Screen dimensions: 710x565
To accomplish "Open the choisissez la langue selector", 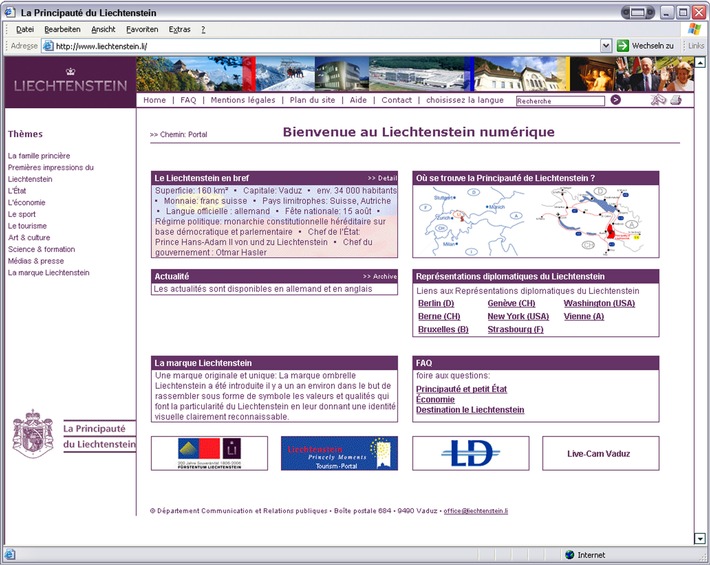I will point(465,100).
